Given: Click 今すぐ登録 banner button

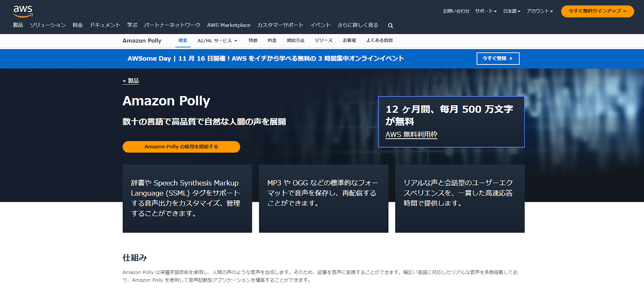Looking at the screenshot, I should click(x=498, y=58).
